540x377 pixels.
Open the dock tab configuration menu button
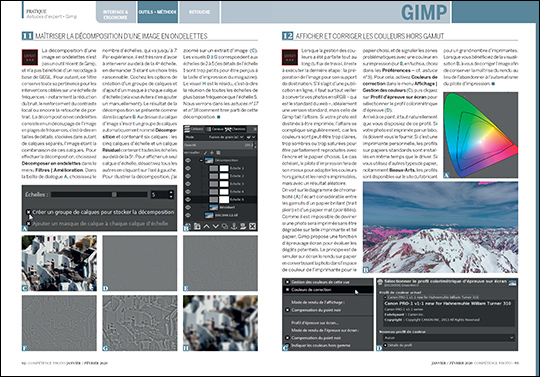pos(255,129)
